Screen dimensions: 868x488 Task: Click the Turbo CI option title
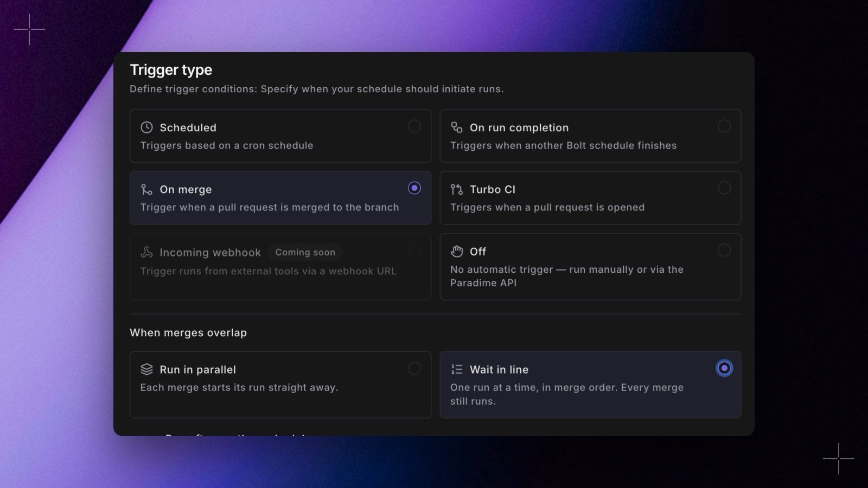493,189
